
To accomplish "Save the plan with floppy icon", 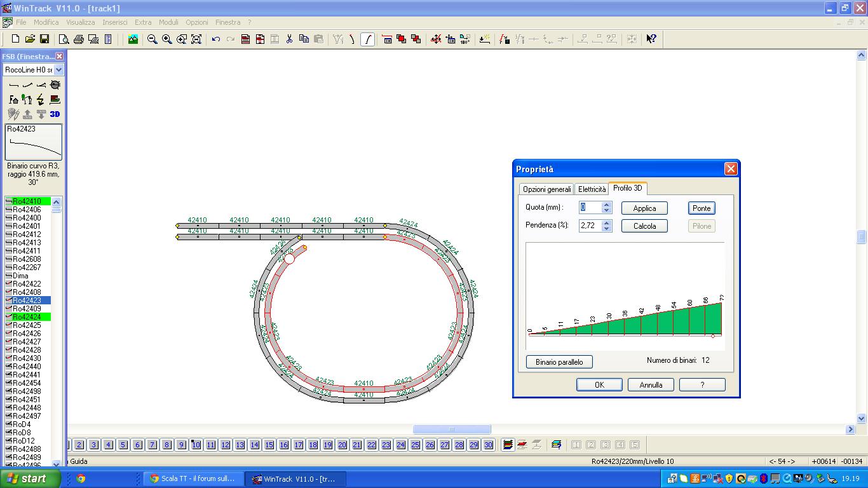I will [x=44, y=39].
